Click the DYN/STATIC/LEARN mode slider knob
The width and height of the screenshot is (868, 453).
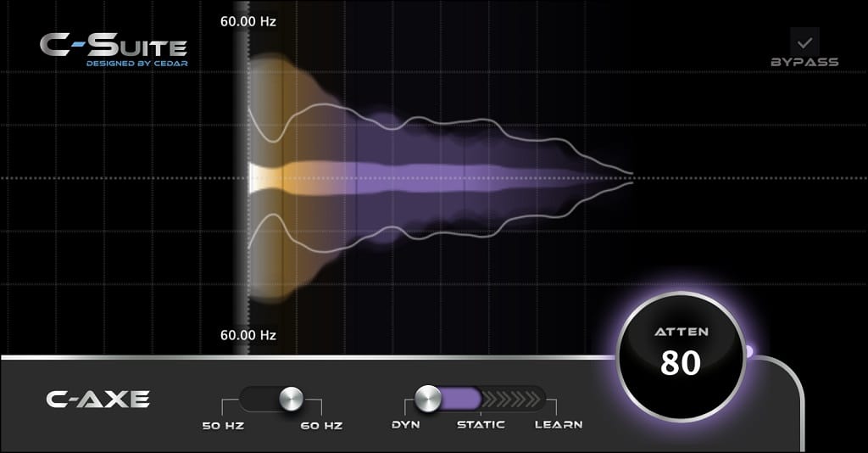click(428, 399)
